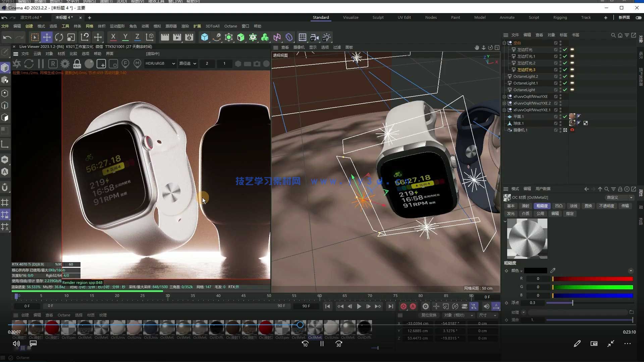This screenshot has width=644, height=362.
Task: Toggle the green enable check for 左边灯光.1
Action: 566,56
